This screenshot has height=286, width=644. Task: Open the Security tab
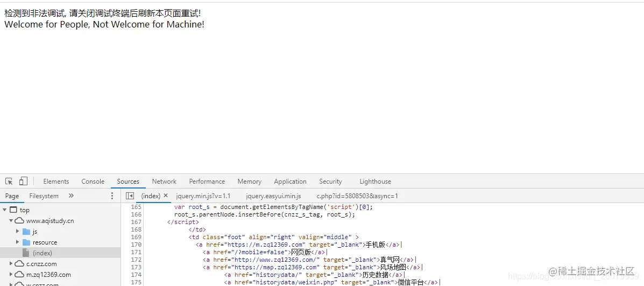(331, 181)
